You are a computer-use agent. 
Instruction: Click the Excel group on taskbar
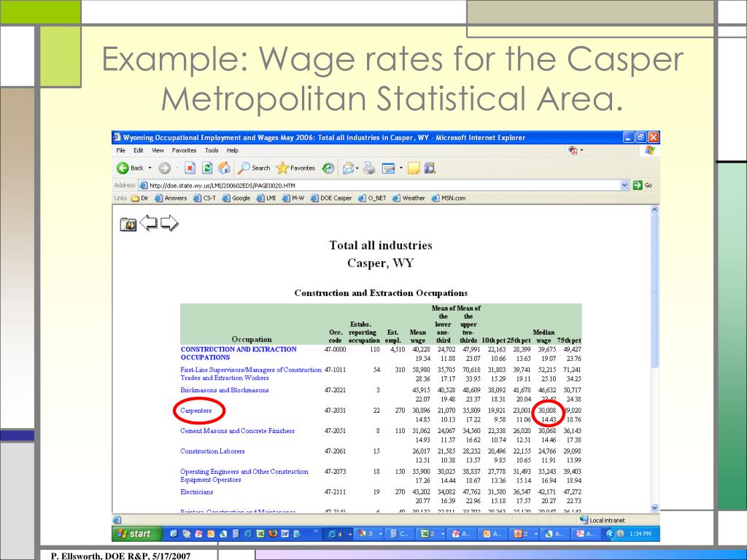point(431,534)
